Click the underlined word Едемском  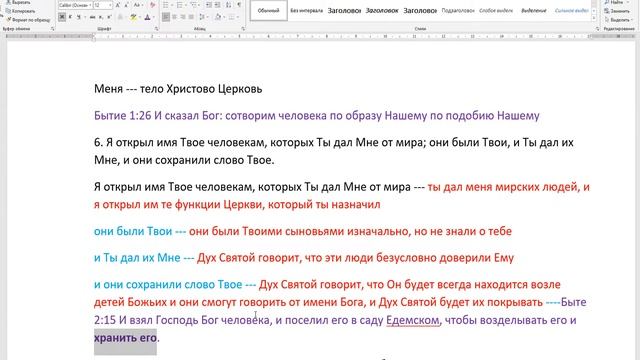413,320
